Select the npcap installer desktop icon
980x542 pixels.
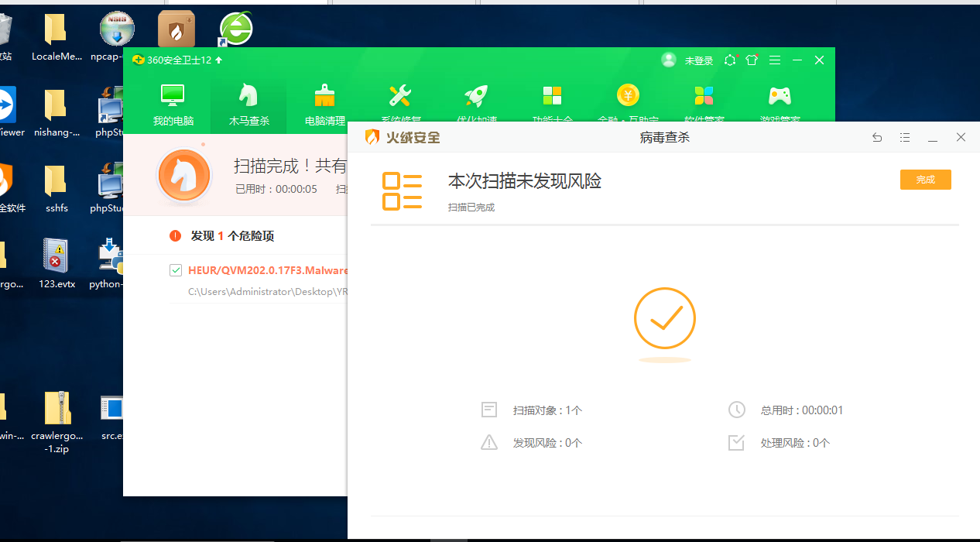tap(117, 36)
